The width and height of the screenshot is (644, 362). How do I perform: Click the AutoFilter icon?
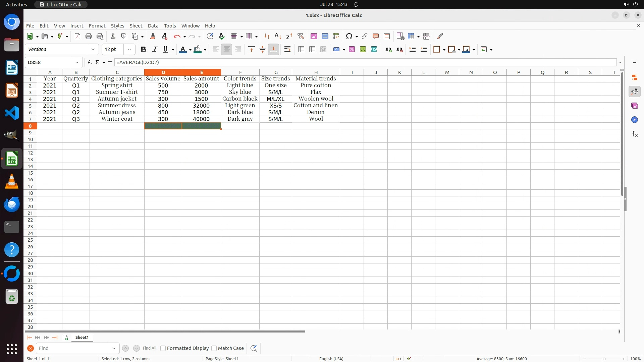[301, 36]
